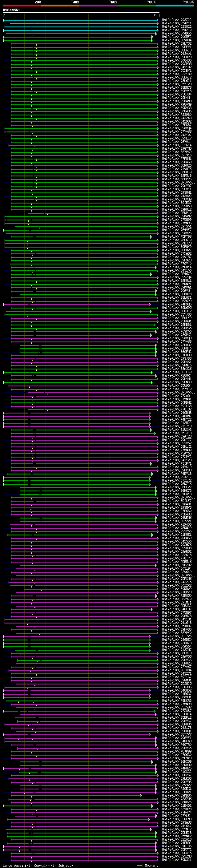Select hit label UniRef100_A4RYL8
This screenshot has height=868, width=197.
177,474
